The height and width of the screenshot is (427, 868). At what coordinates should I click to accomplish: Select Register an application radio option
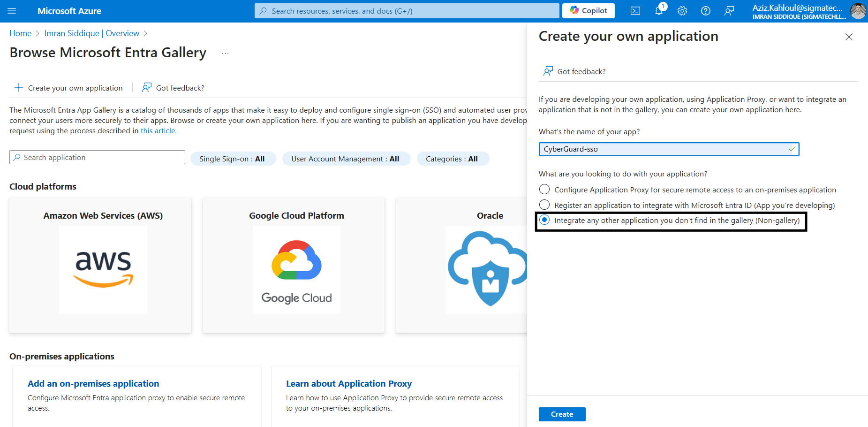point(544,205)
